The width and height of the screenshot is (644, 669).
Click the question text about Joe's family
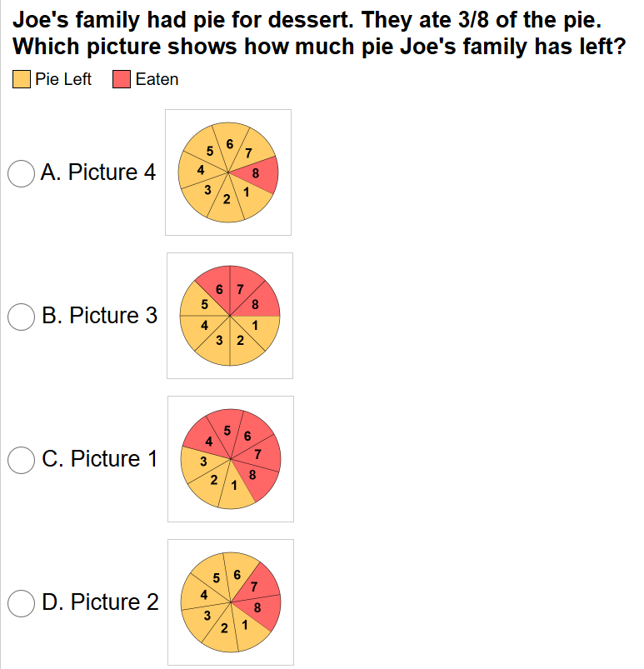(x=320, y=32)
